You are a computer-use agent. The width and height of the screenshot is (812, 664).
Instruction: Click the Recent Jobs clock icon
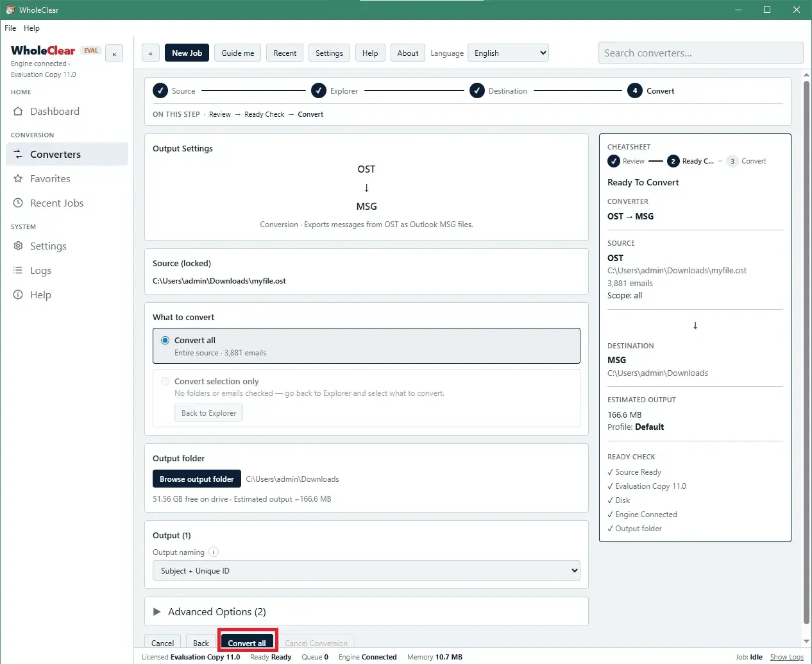coord(18,203)
